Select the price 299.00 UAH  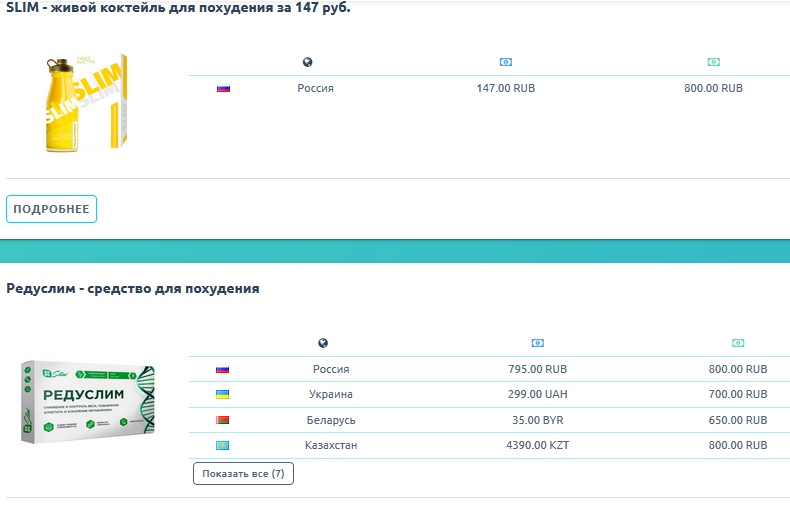pyautogui.click(x=538, y=395)
